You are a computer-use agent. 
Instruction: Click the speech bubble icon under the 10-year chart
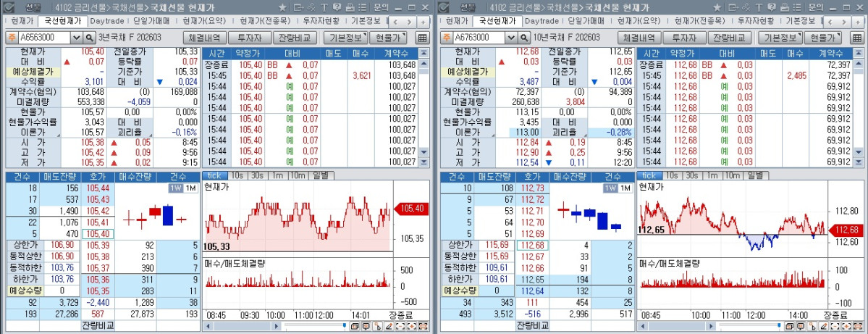click(801, 326)
